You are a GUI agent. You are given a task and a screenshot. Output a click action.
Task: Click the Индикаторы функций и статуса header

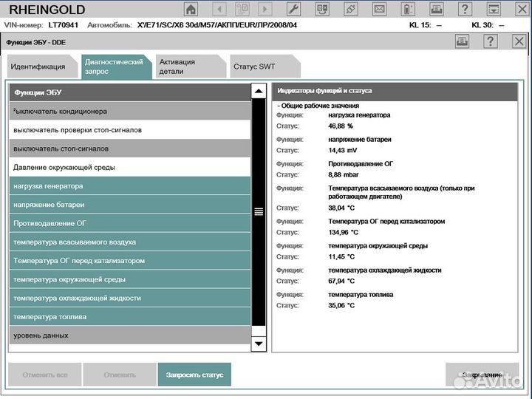pos(395,91)
